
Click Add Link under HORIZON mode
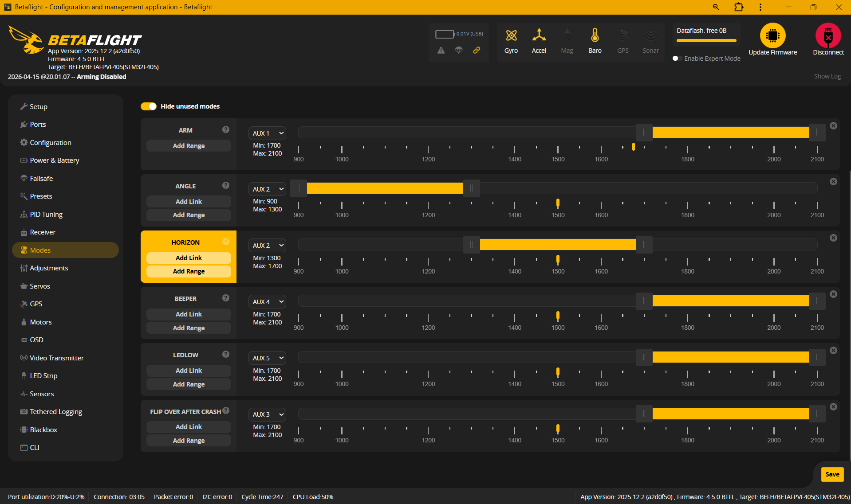(x=189, y=258)
